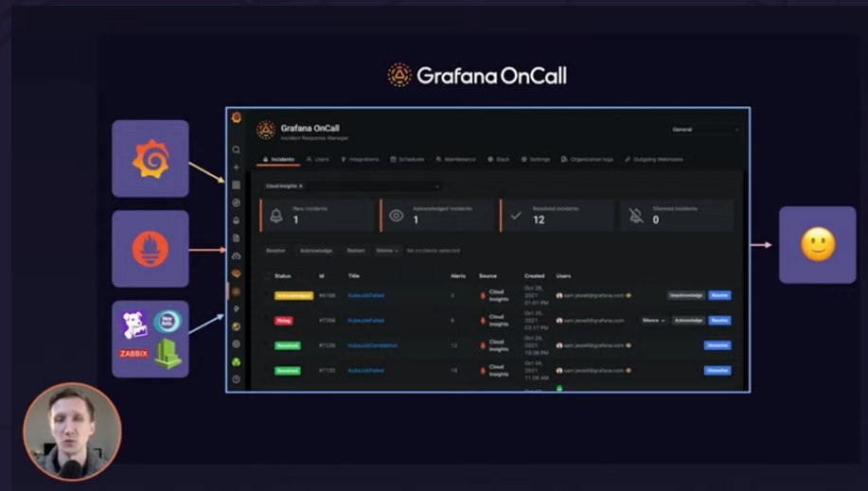Open the bulk Silence dropdown above table
This screenshot has width=868, height=491.
pyautogui.click(x=387, y=251)
